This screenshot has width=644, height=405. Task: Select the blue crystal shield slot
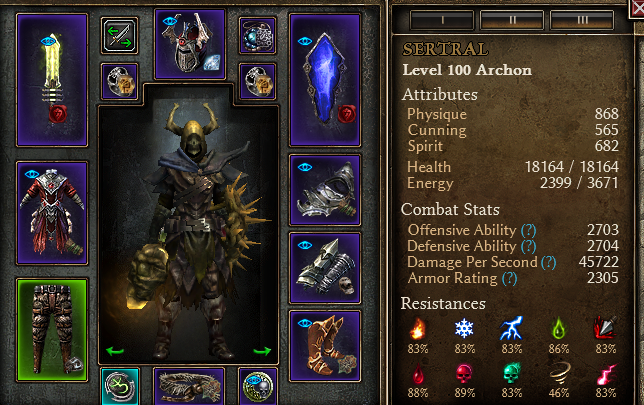pyautogui.click(x=325, y=80)
